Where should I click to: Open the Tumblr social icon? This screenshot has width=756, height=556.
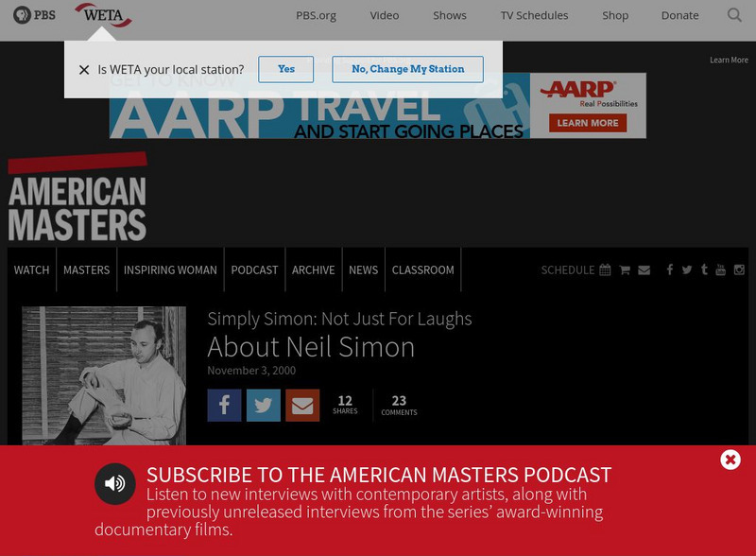tap(704, 269)
